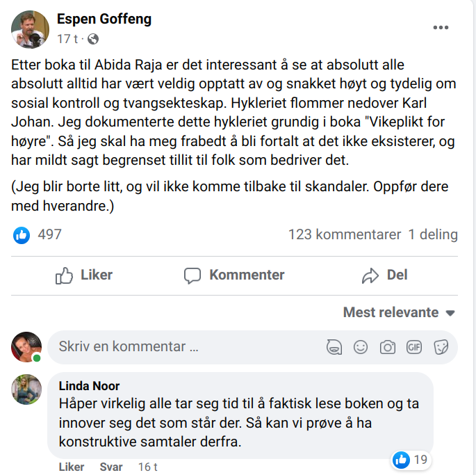This screenshot has height=475, width=476.
Task: Expand the Mest relevante sort dropdown
Action: [399, 312]
